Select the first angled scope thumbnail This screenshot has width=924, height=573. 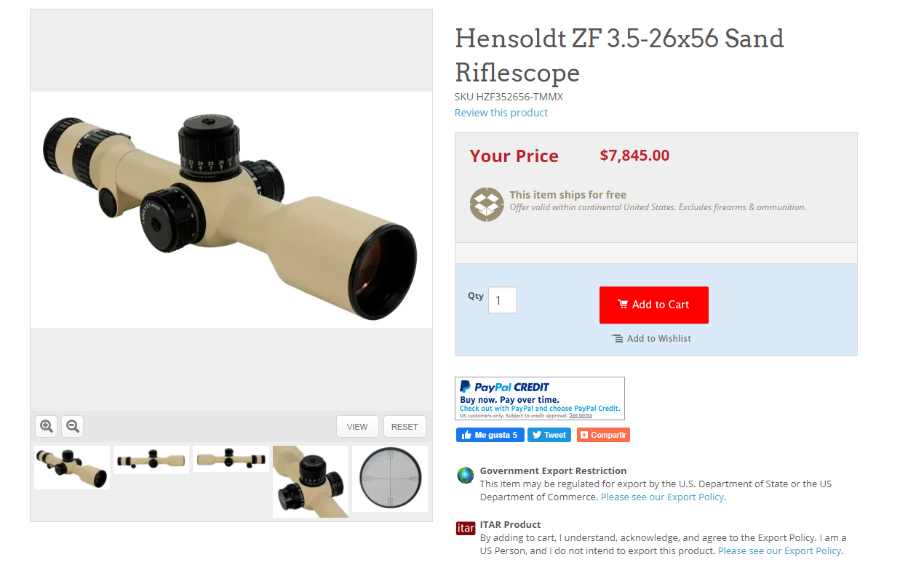(x=72, y=468)
